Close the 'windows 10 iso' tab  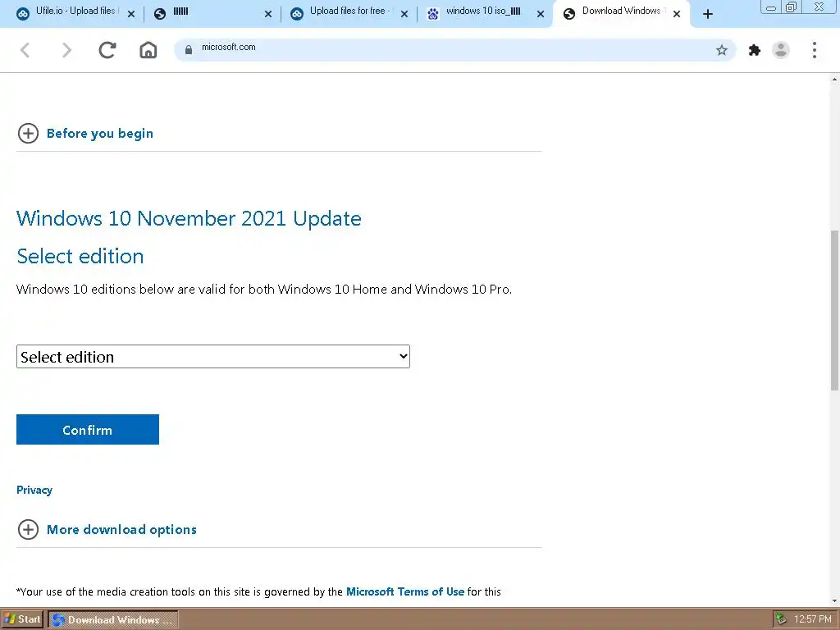coord(541,14)
